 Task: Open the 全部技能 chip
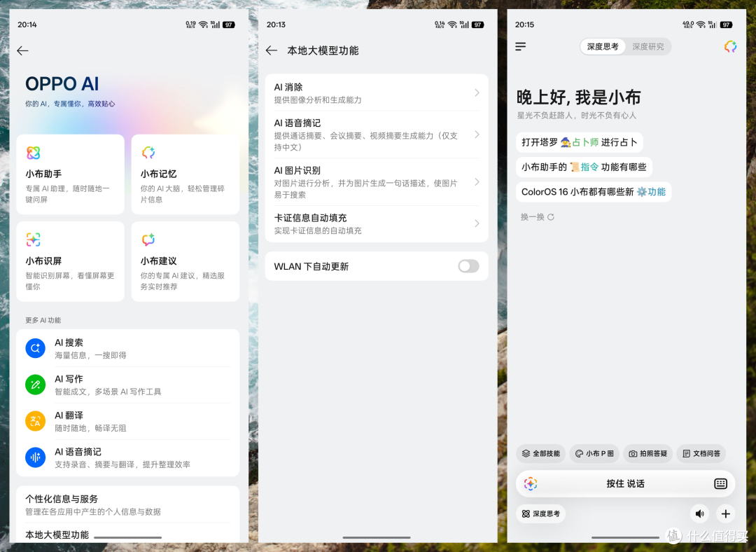541,453
